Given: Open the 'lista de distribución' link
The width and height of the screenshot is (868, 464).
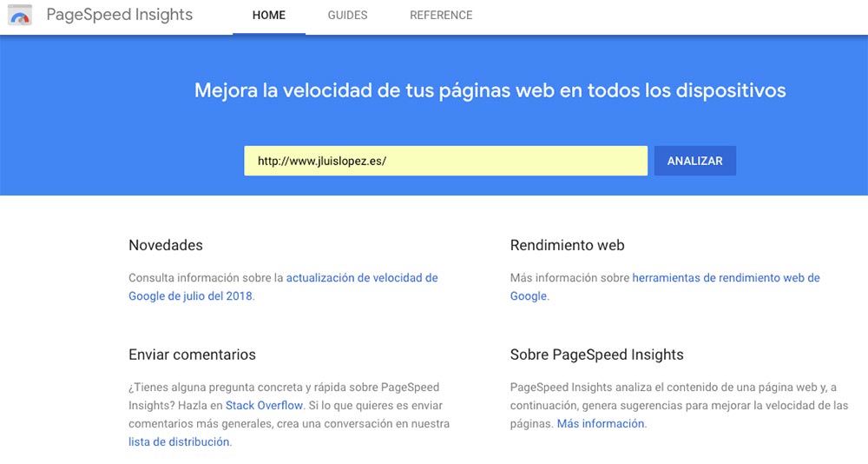Looking at the screenshot, I should pos(179,441).
